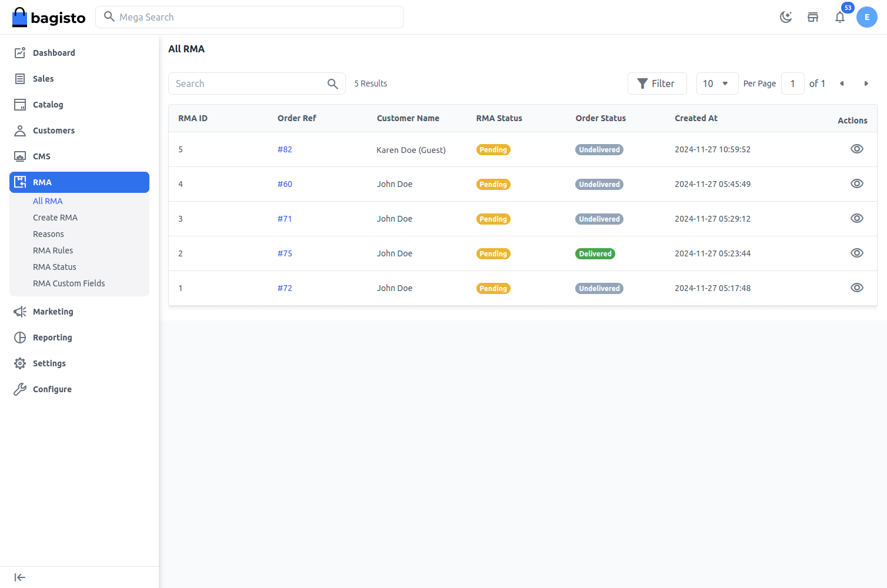Image resolution: width=887 pixels, height=588 pixels.
Task: Click the Mega Search magnifier icon
Action: point(109,16)
